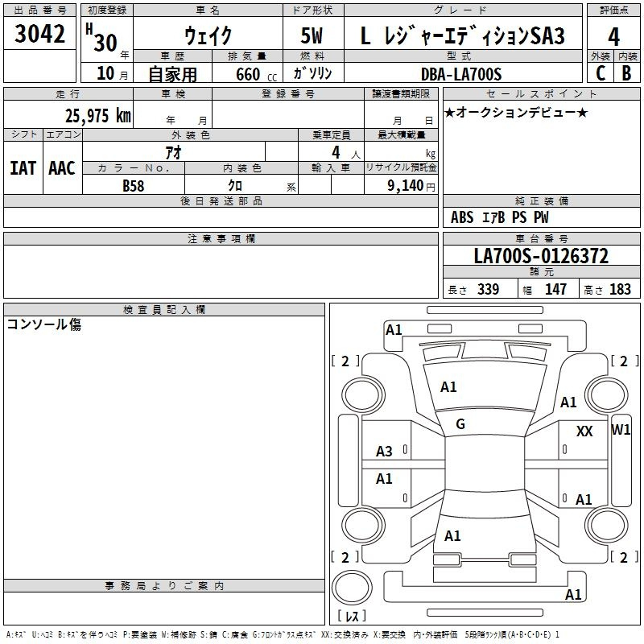Click color number B58
Image resolution: width=644 pixels, height=644 pixels.
(x=134, y=186)
